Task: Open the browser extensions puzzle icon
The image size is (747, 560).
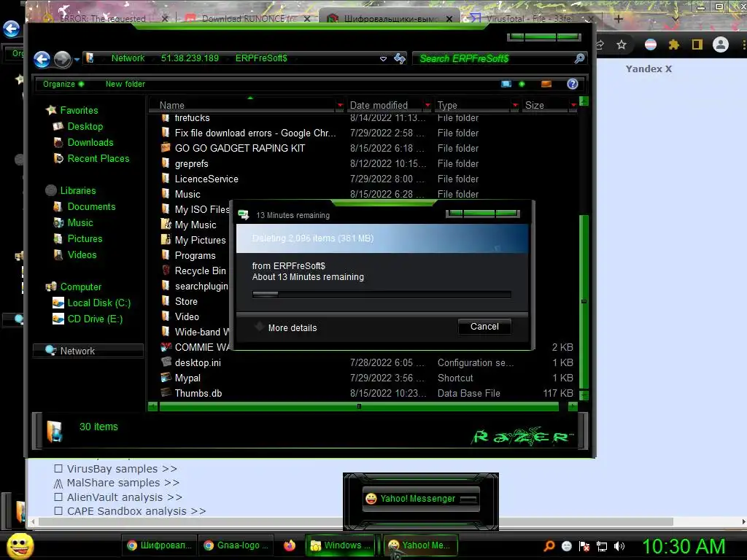Action: pos(673,44)
